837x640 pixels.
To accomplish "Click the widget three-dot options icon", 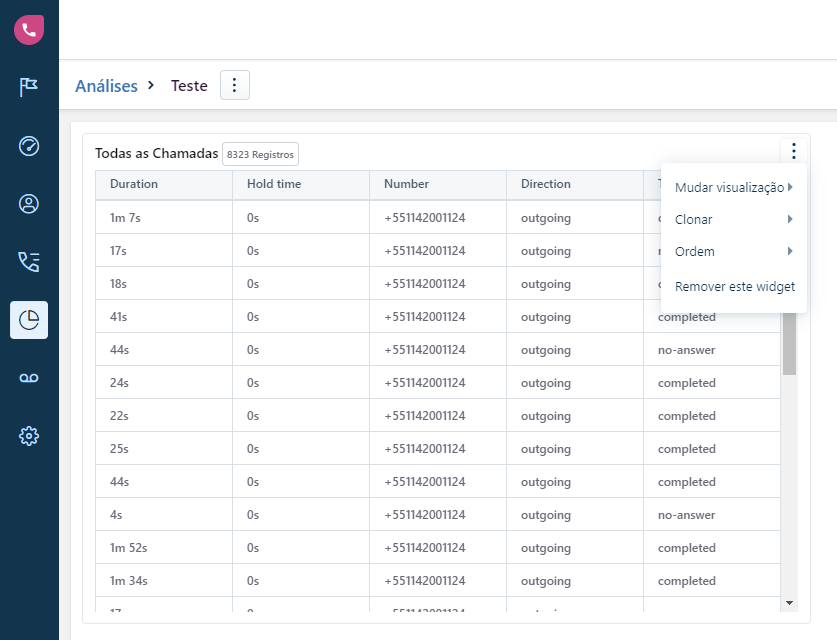I will tap(794, 151).
